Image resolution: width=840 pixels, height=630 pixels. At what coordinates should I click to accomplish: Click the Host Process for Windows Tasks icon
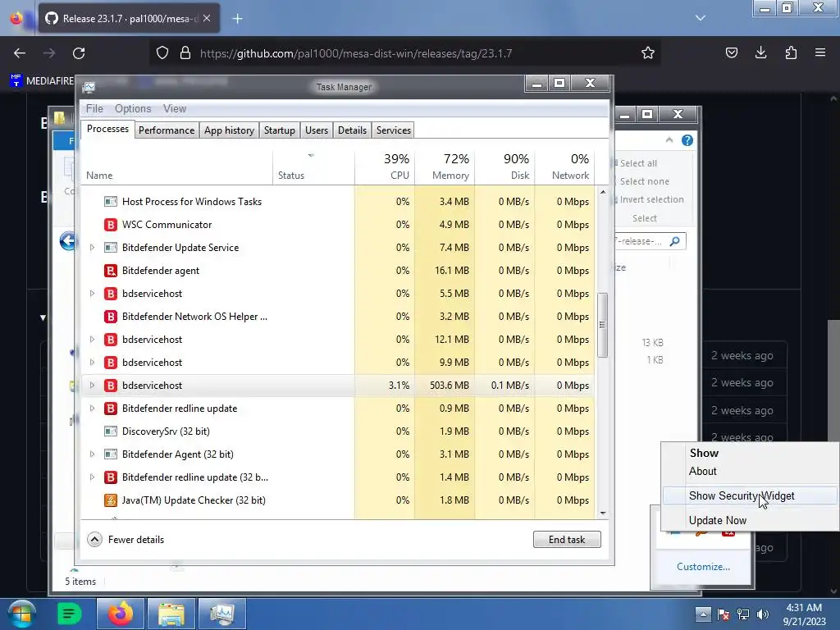click(x=111, y=202)
